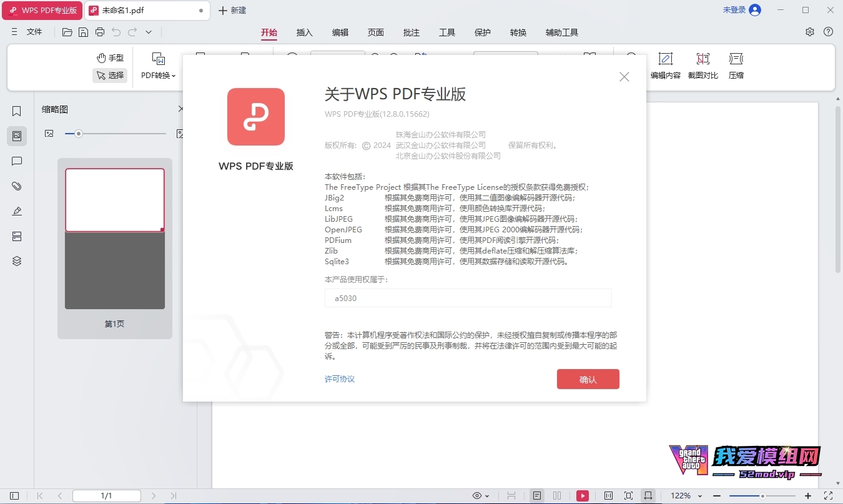
Task: Open the help question mark icon
Action: click(829, 32)
